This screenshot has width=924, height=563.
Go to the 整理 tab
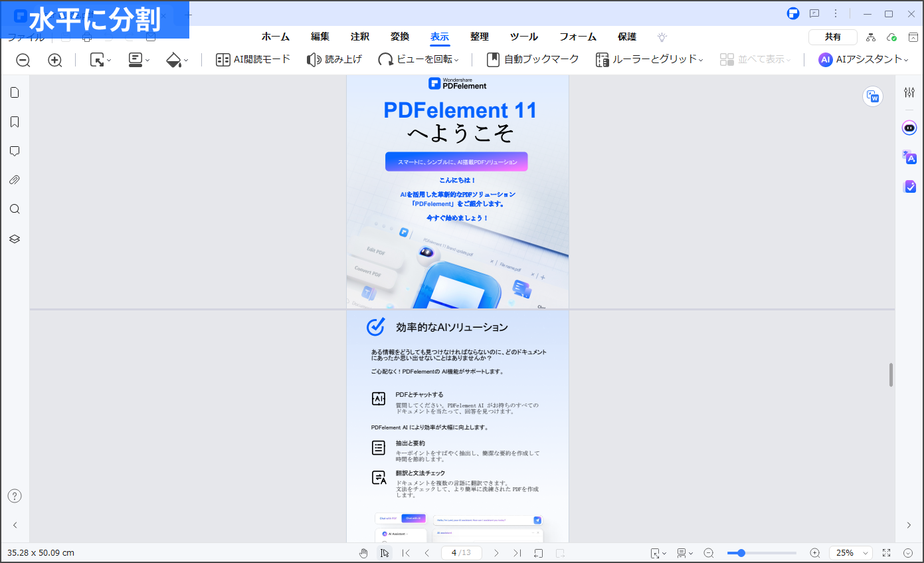point(479,37)
